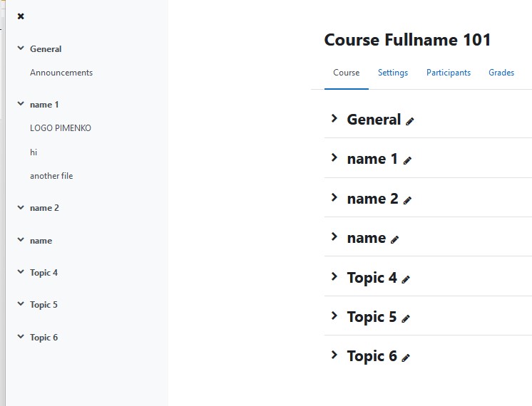
Task: Open the Participants tab
Action: tap(449, 73)
